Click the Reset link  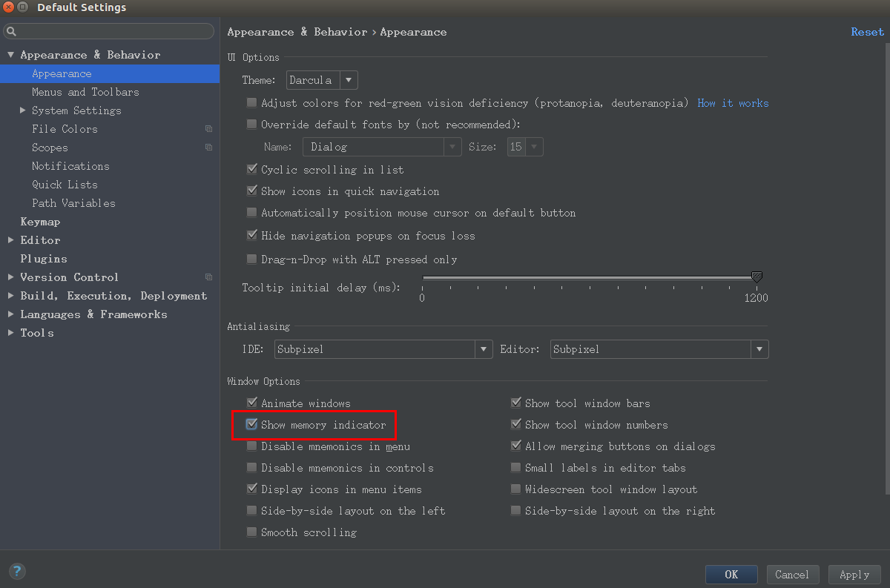(x=867, y=32)
